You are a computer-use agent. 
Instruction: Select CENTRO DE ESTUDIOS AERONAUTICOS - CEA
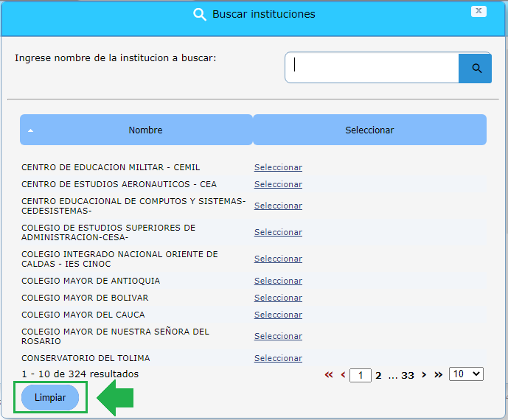pyautogui.click(x=278, y=184)
